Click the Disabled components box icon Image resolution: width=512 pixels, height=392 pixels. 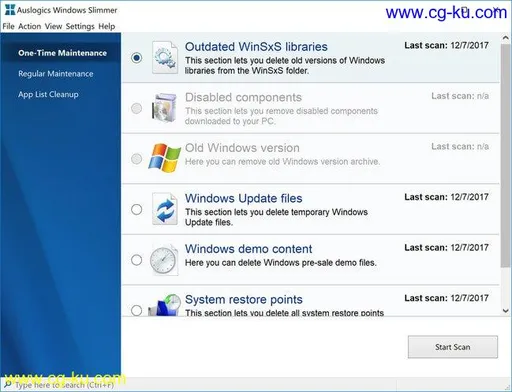click(x=164, y=108)
